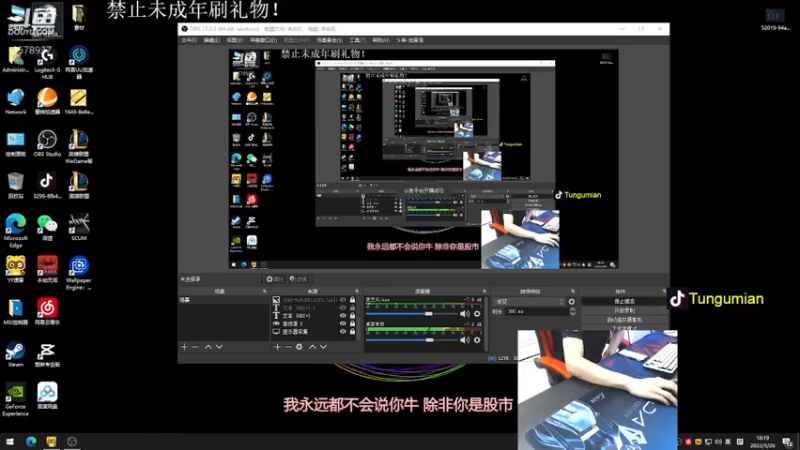The image size is (800, 450).
Task: Click the remove scene minus icon
Action: point(195,347)
